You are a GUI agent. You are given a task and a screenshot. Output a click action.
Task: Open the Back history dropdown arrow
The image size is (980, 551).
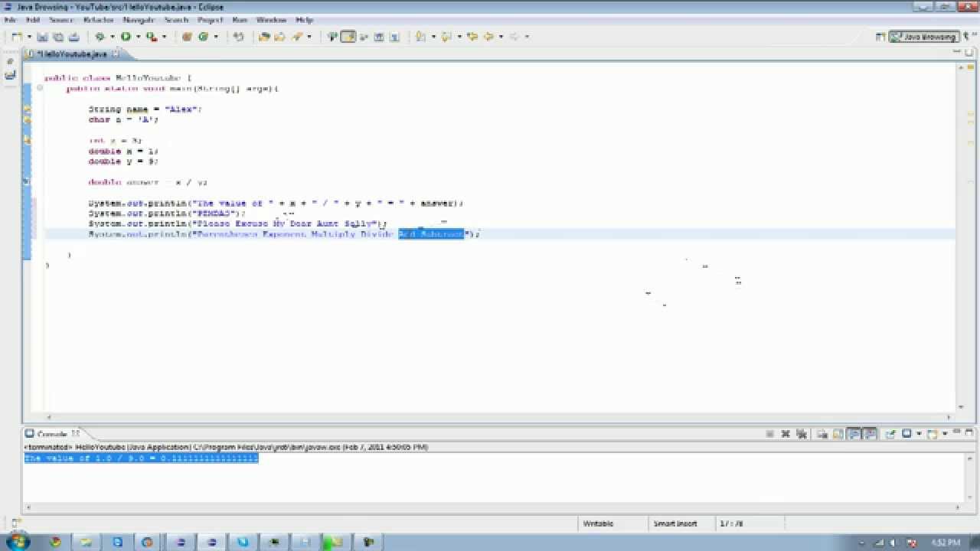click(x=501, y=37)
